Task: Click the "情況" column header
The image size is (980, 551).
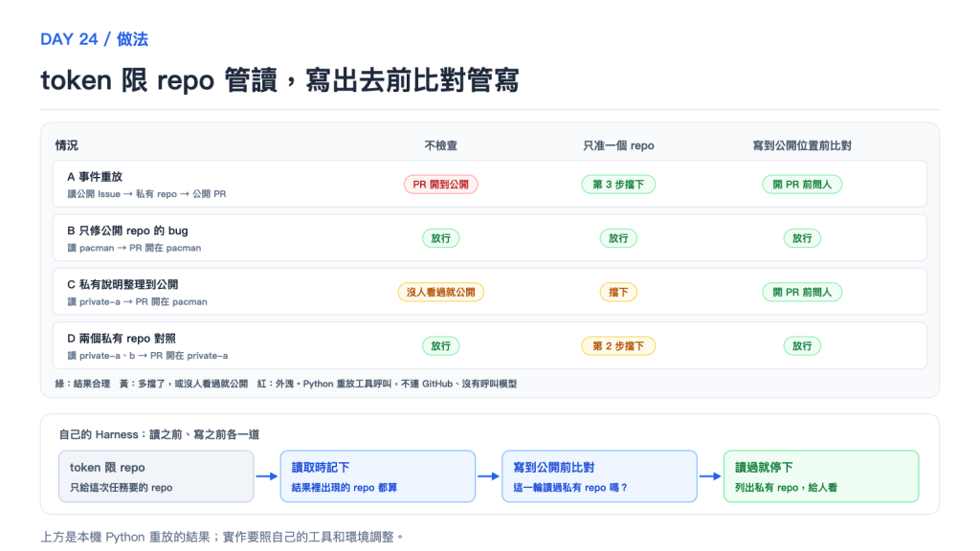Action: click(x=66, y=145)
